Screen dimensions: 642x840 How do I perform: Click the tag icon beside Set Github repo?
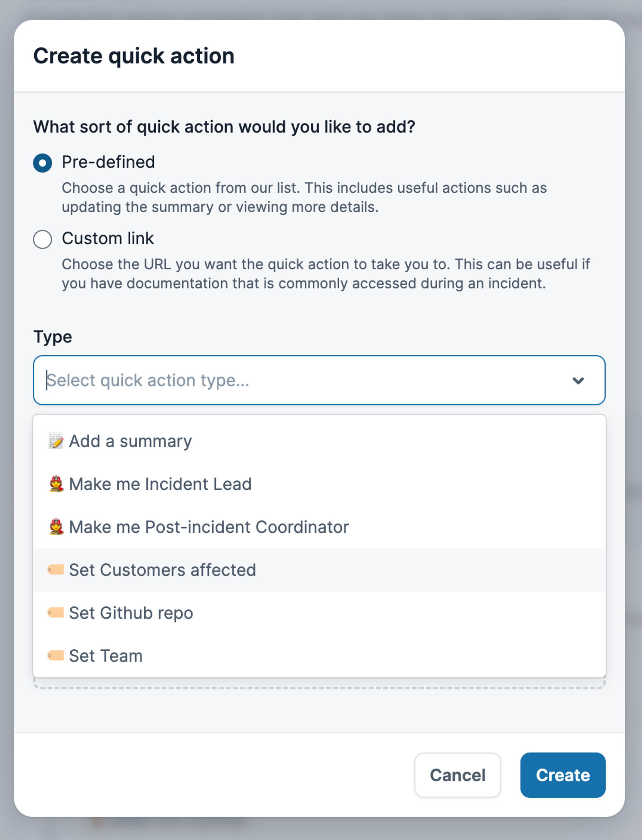coord(56,613)
